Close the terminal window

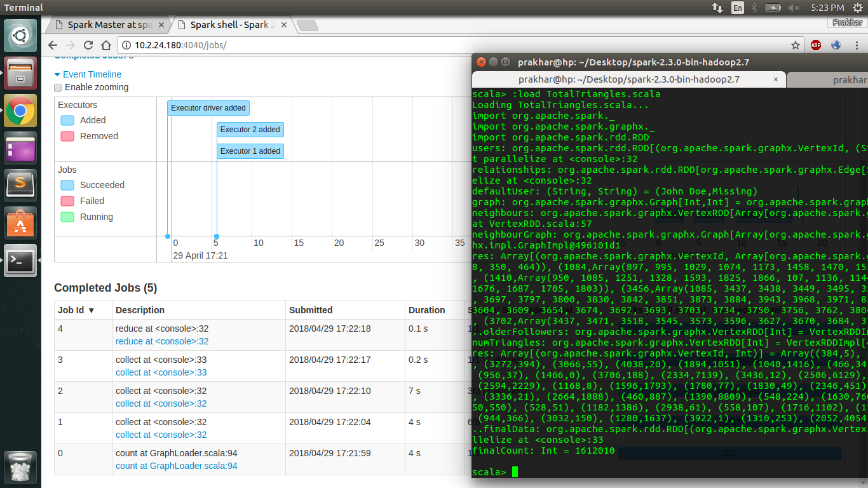coord(481,62)
